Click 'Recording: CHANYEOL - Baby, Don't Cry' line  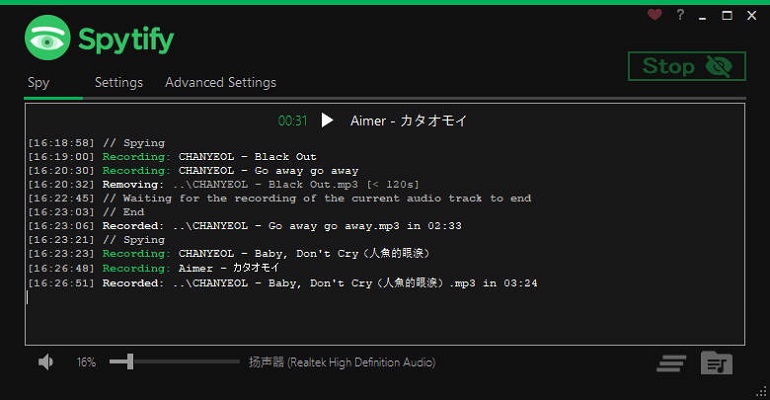click(229, 253)
